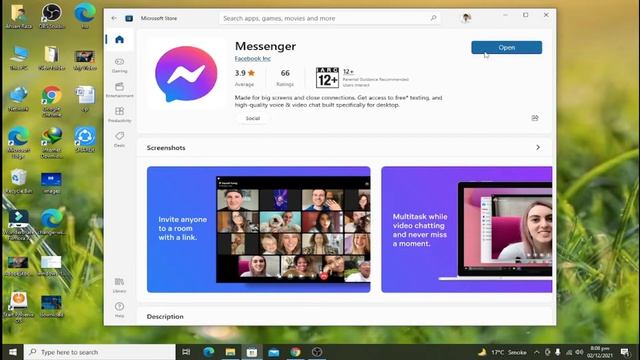The image size is (640, 360).
Task: Go back with the Store back arrow
Action: (x=114, y=18)
